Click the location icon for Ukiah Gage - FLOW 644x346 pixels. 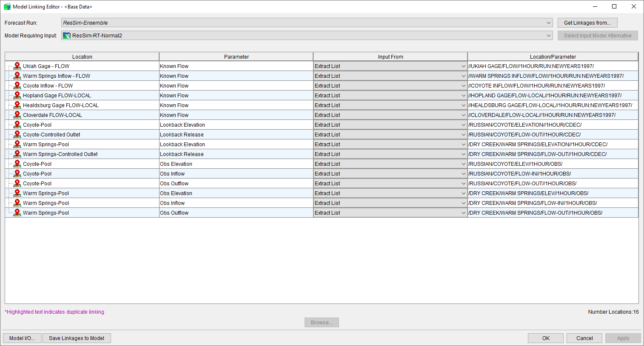(17, 66)
